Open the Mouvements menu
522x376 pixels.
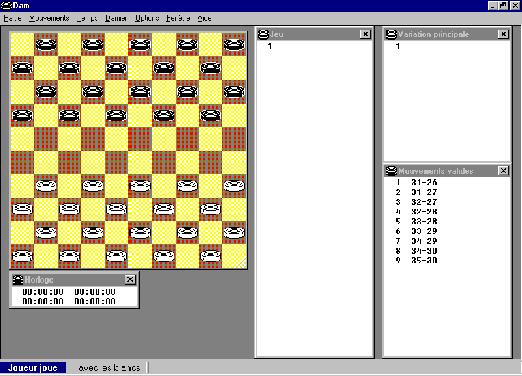[49, 18]
